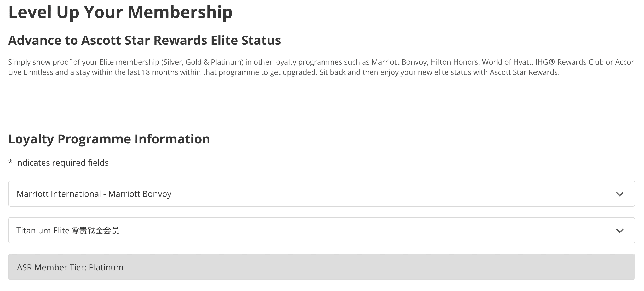Click the Indicates required fields note
This screenshot has width=644, height=291.
[x=62, y=163]
